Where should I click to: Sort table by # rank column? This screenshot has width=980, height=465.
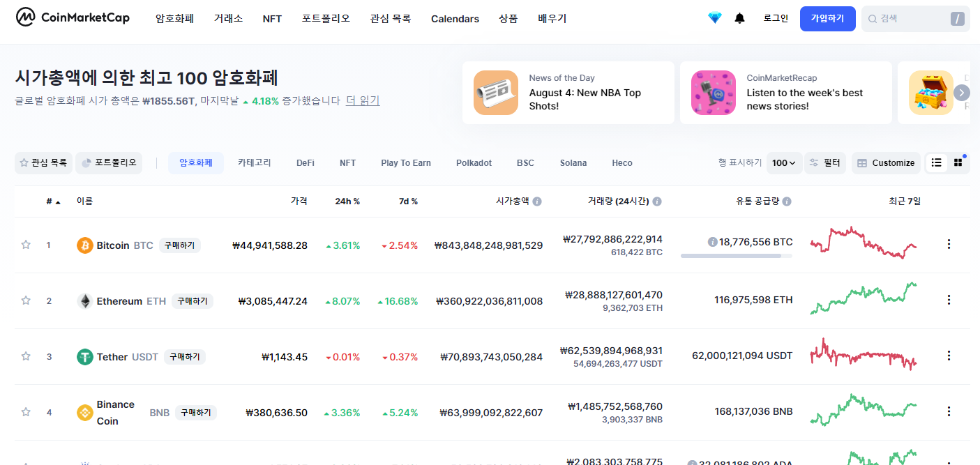click(x=53, y=201)
